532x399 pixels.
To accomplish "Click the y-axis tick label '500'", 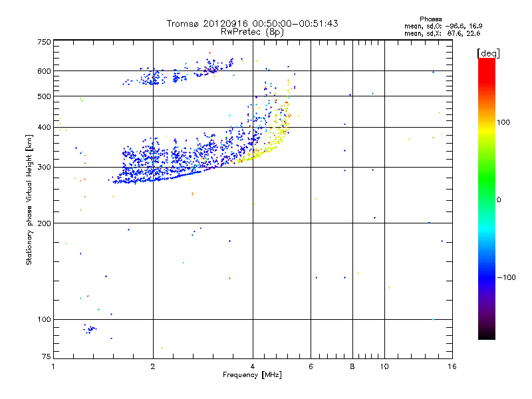I will click(x=44, y=96).
